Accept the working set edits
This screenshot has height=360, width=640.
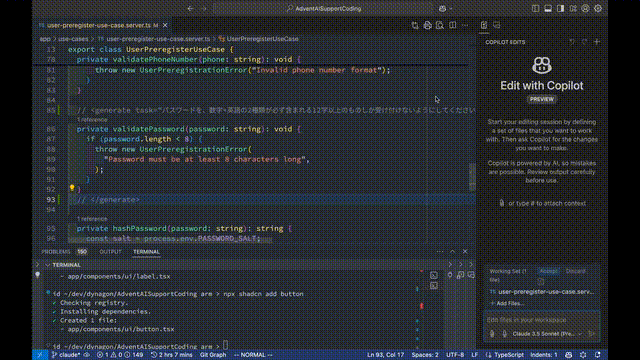(548, 271)
